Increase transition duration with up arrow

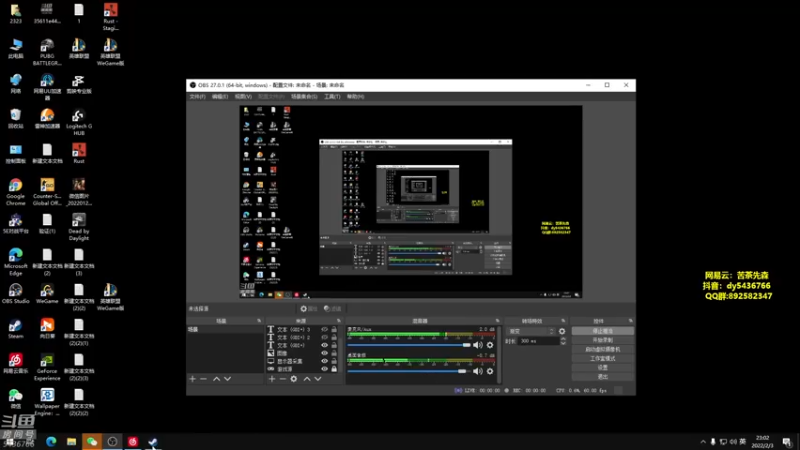(x=563, y=339)
